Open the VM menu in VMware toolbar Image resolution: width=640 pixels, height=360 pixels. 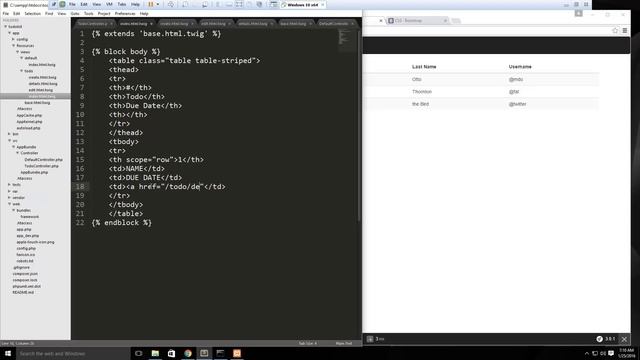(109, 4)
